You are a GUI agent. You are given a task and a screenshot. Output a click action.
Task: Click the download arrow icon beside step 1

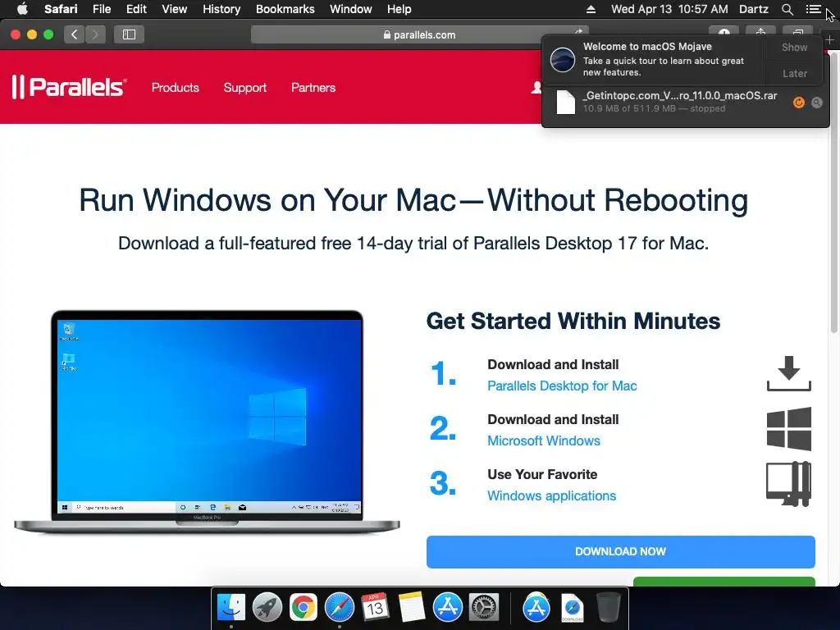click(x=788, y=373)
